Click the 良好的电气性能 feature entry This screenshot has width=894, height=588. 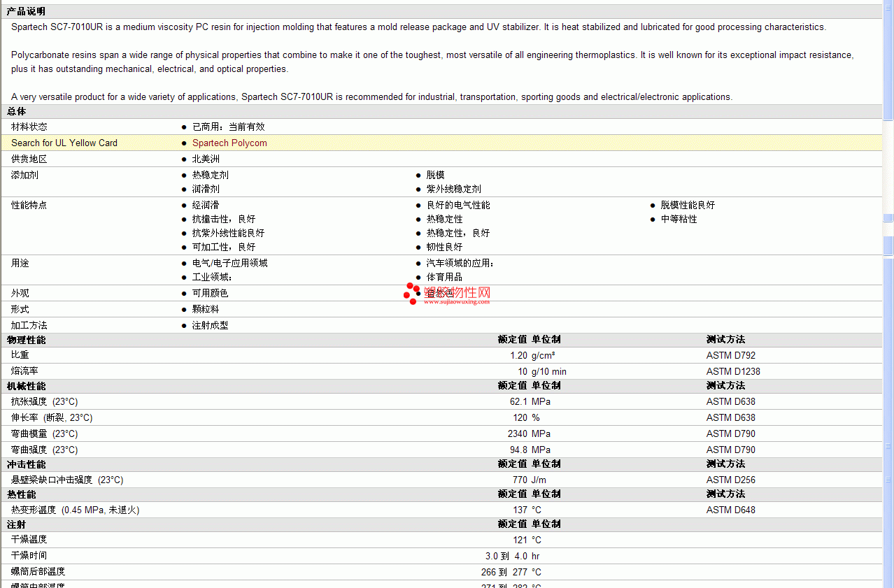tap(458, 205)
